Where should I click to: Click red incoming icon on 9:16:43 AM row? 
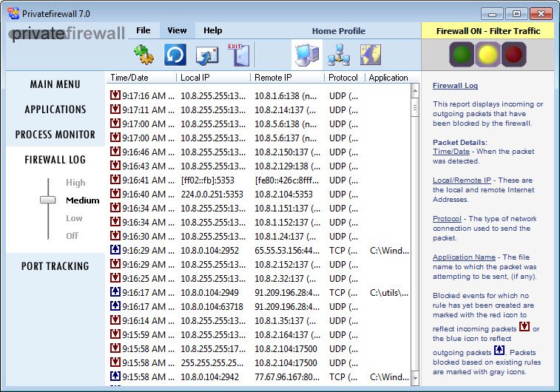tap(115, 165)
